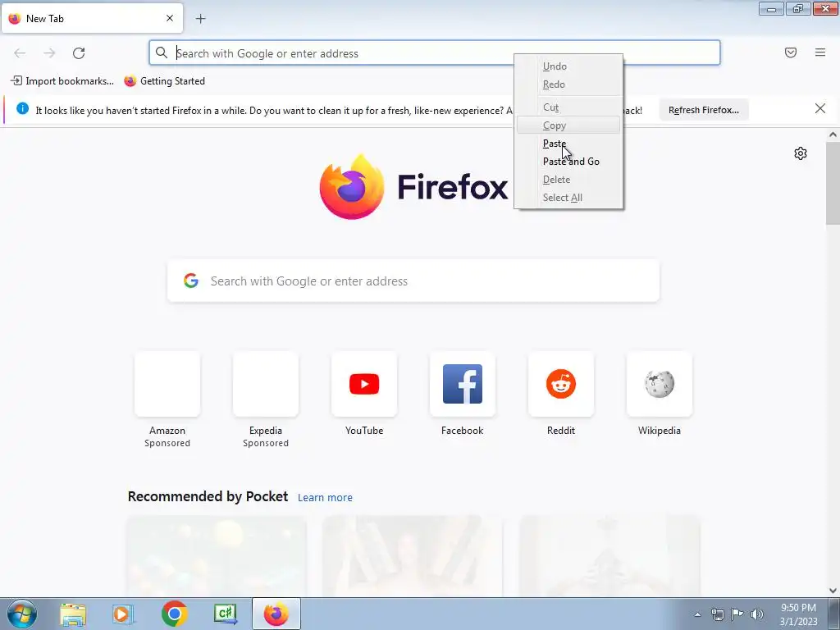Show hidden system tray icons
This screenshot has width=840, height=630.
point(697,614)
